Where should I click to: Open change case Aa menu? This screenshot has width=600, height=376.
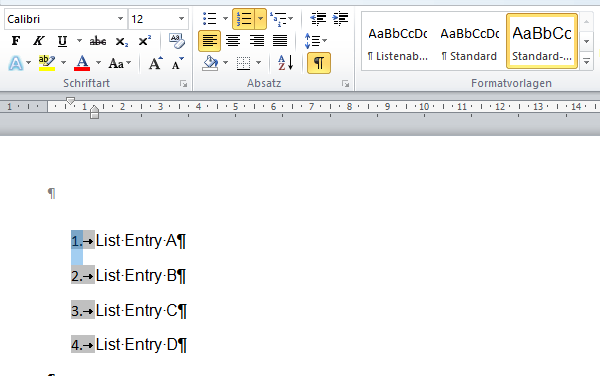pos(120,63)
